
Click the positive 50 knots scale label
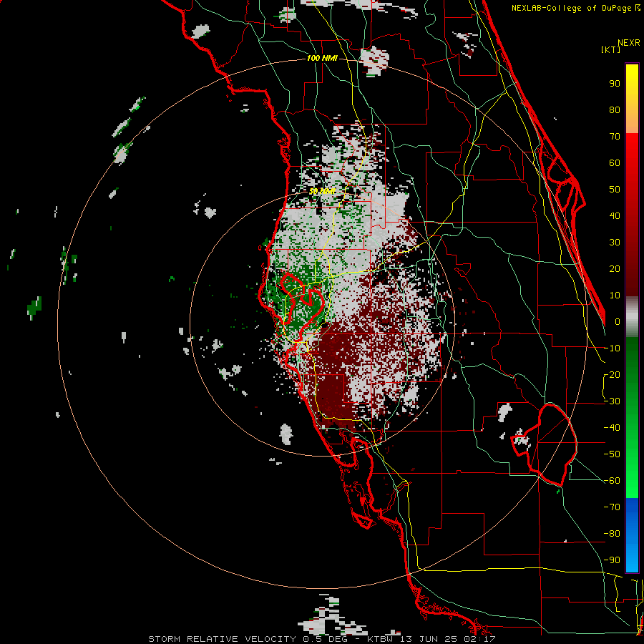point(615,190)
